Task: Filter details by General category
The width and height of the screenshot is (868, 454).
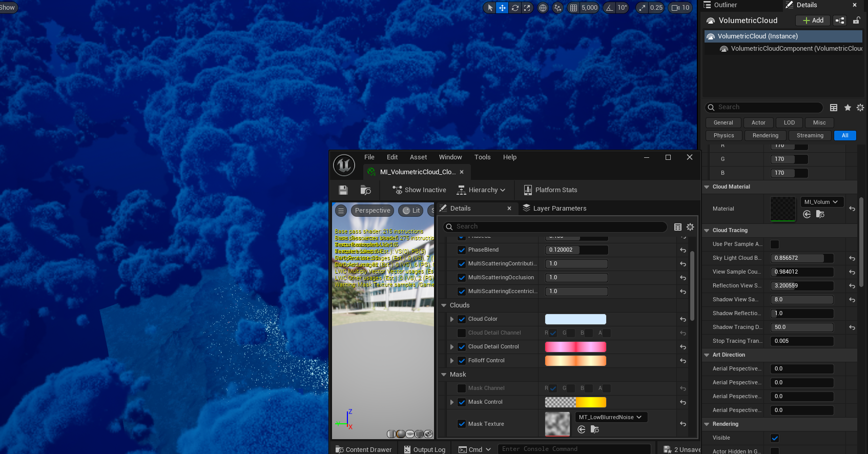Action: point(723,122)
